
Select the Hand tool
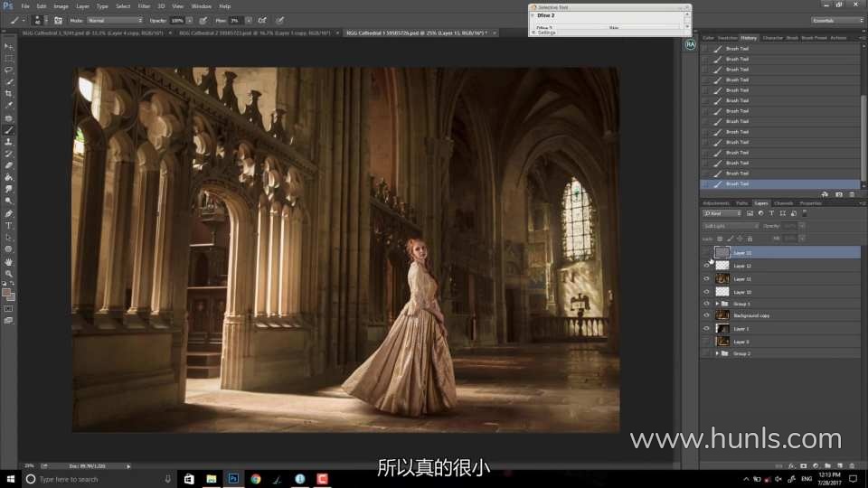(x=9, y=261)
